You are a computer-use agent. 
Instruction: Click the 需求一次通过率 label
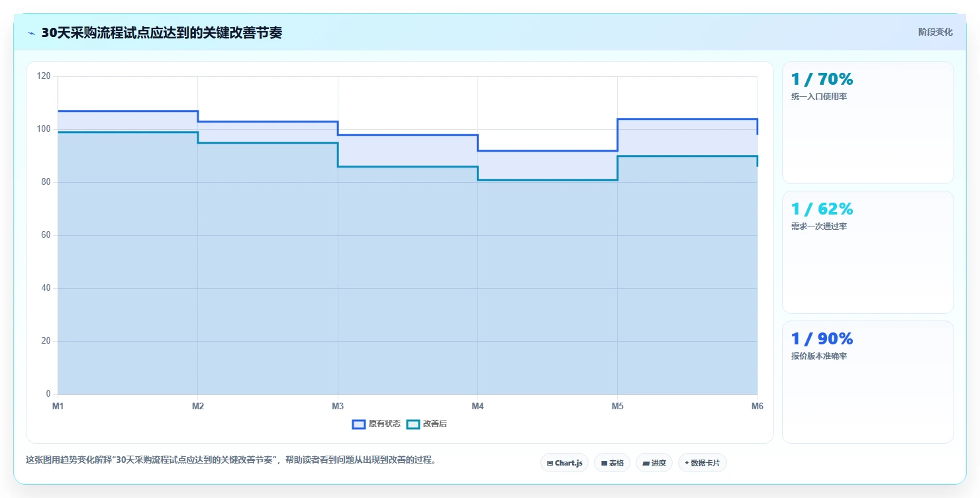(819, 226)
